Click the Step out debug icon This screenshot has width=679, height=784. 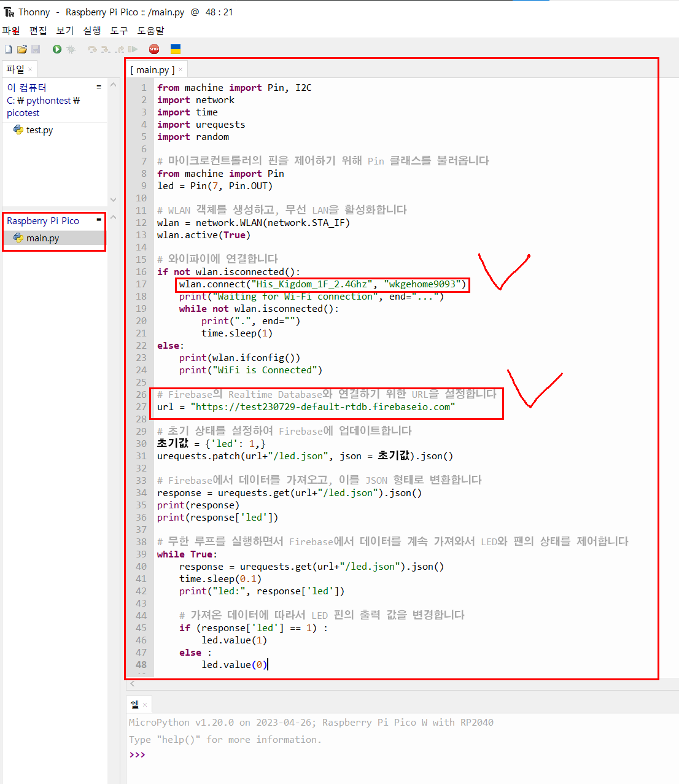point(119,49)
